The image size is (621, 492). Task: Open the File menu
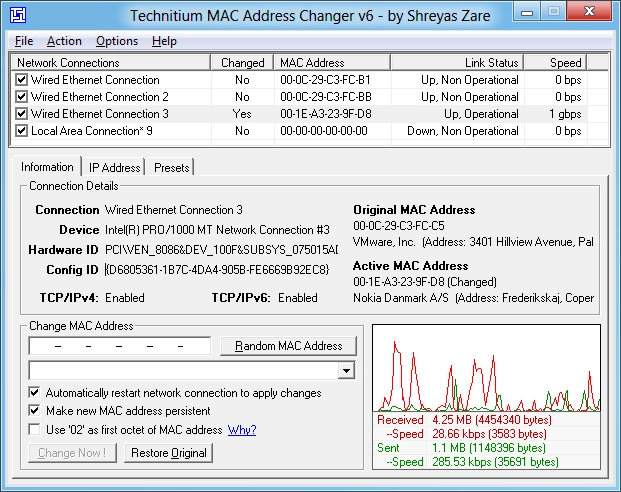click(24, 41)
